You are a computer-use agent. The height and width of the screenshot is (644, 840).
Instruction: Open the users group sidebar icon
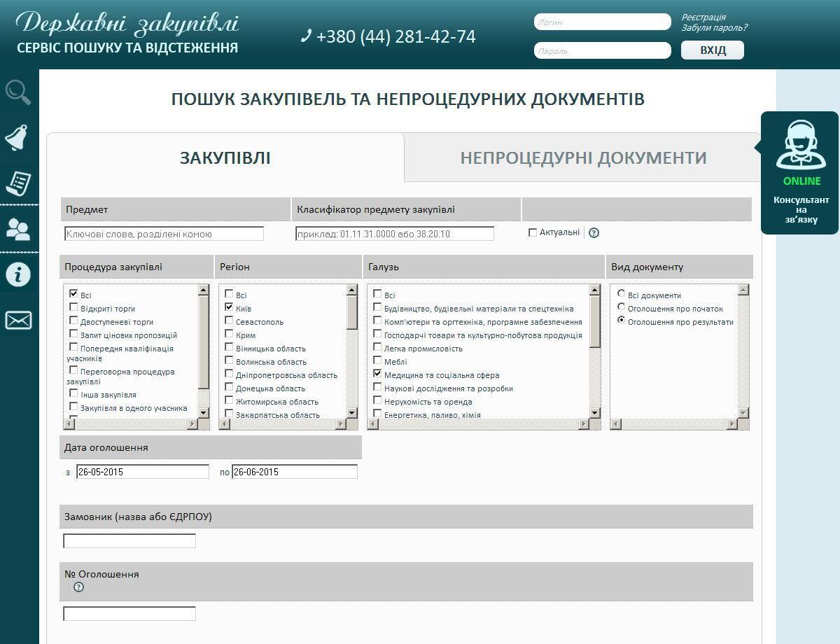click(x=18, y=229)
